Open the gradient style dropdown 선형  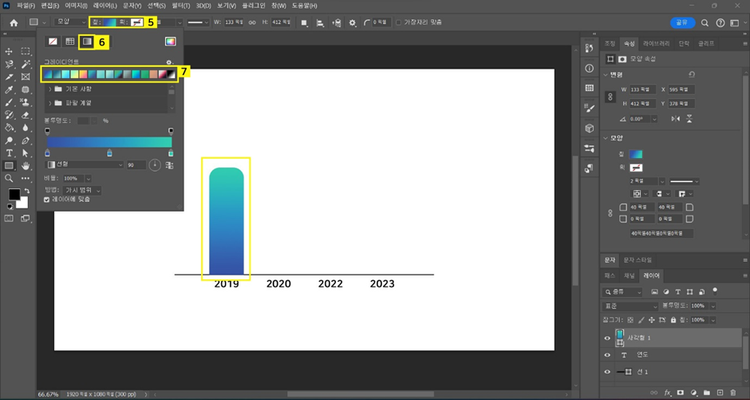85,164
